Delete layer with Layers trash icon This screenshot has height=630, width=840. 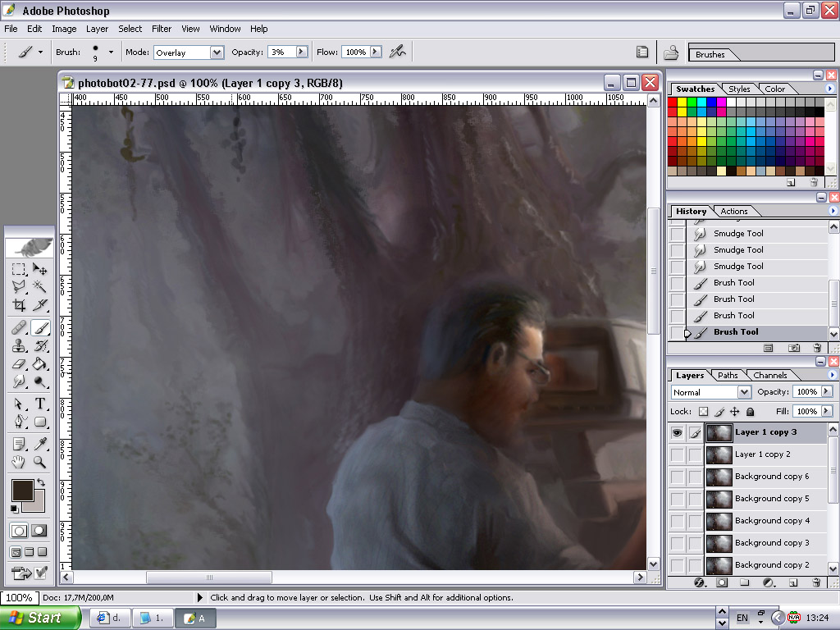(816, 582)
